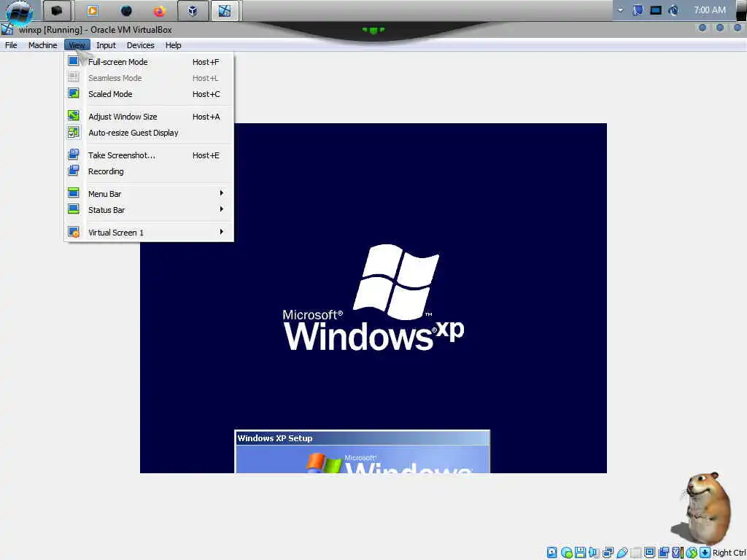Expand the Status Bar submenu arrow

pos(222,209)
